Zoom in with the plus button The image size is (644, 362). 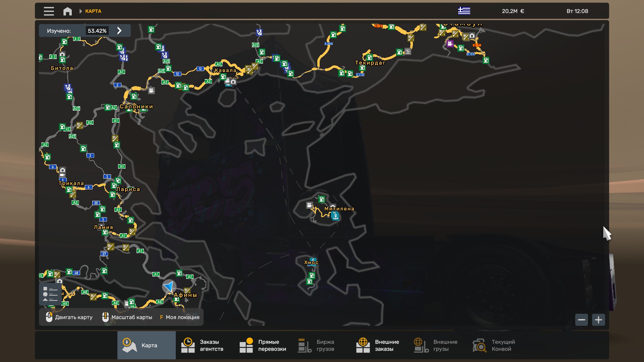coord(598,320)
